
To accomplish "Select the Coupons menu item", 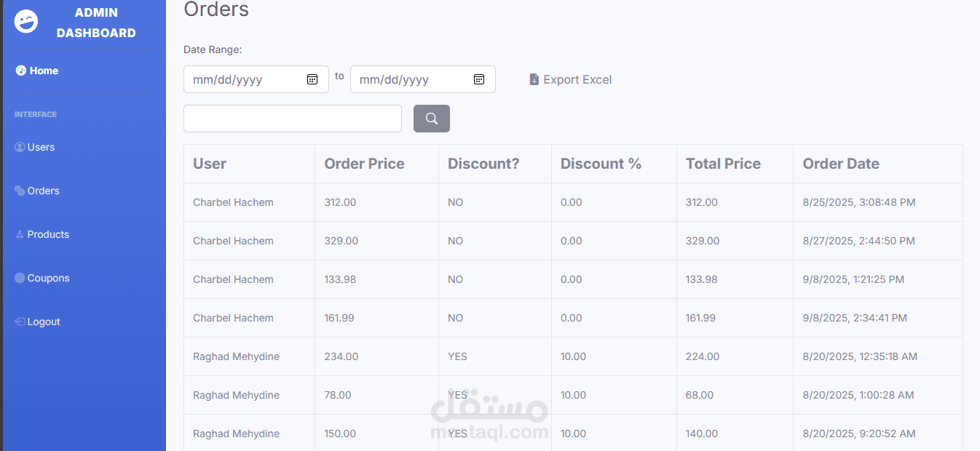I will point(48,278).
